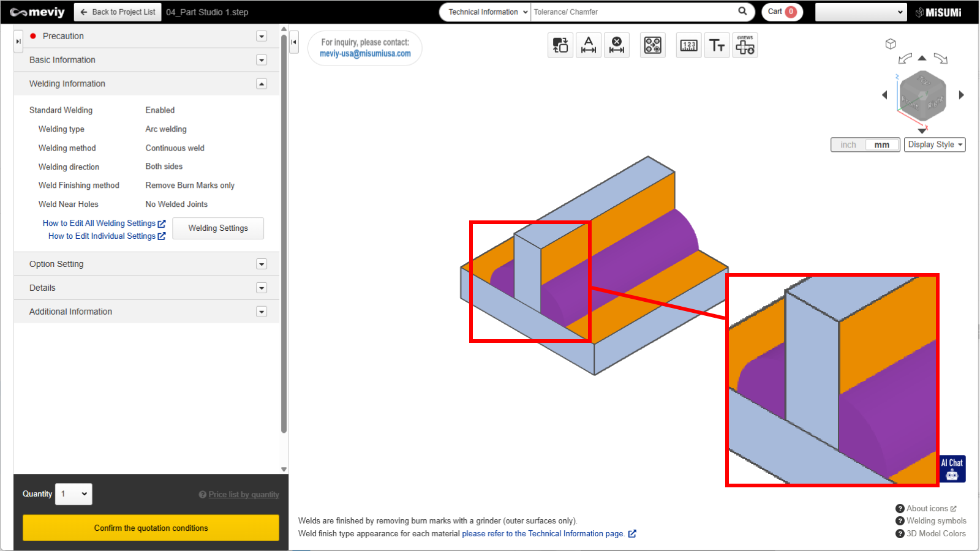Collapse the left sidebar panel toggle

point(294,42)
